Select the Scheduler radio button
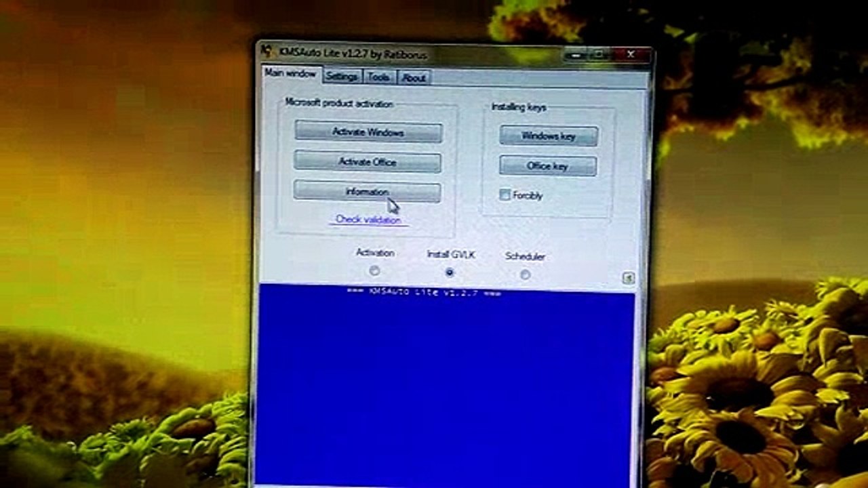 pyautogui.click(x=525, y=274)
